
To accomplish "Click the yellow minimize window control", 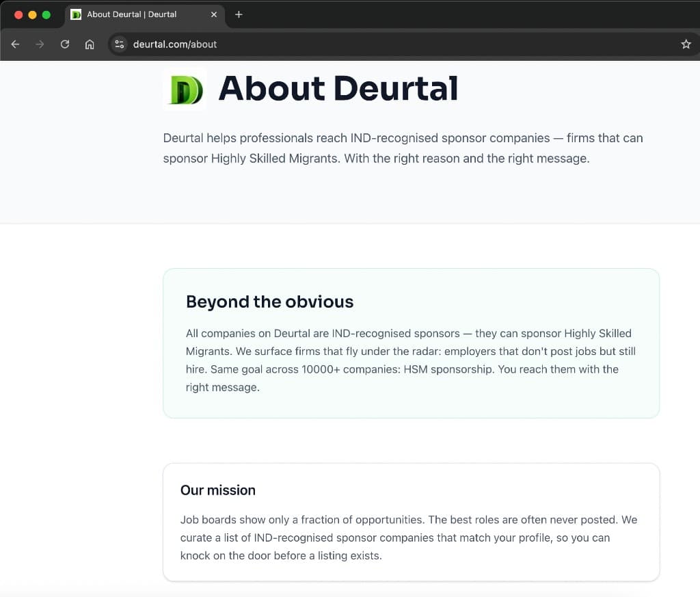I will (x=32, y=14).
